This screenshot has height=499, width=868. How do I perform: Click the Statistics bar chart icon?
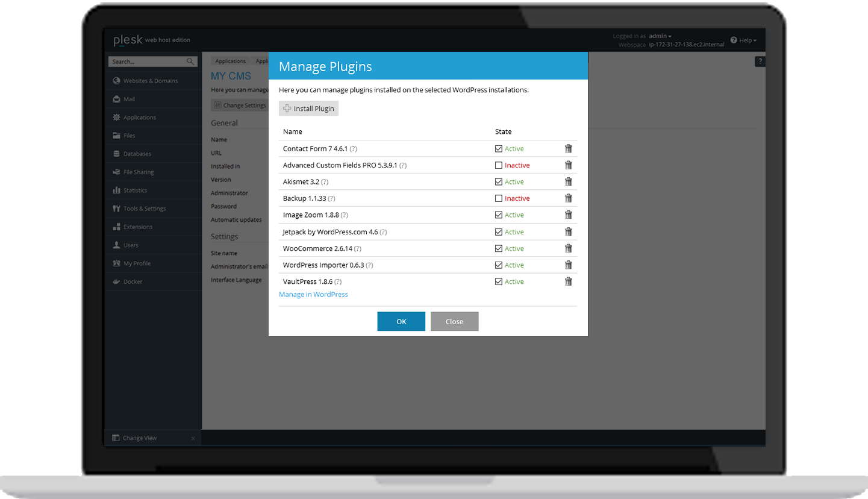(x=116, y=190)
